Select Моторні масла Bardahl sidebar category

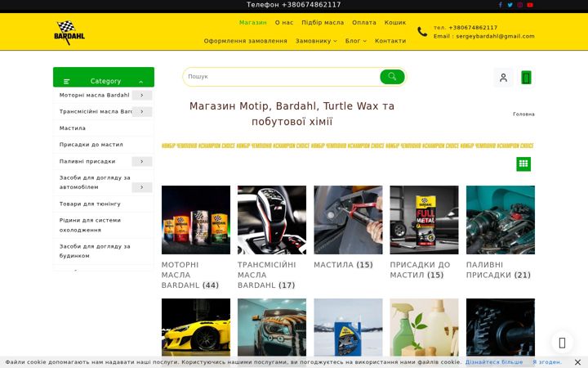94,96
